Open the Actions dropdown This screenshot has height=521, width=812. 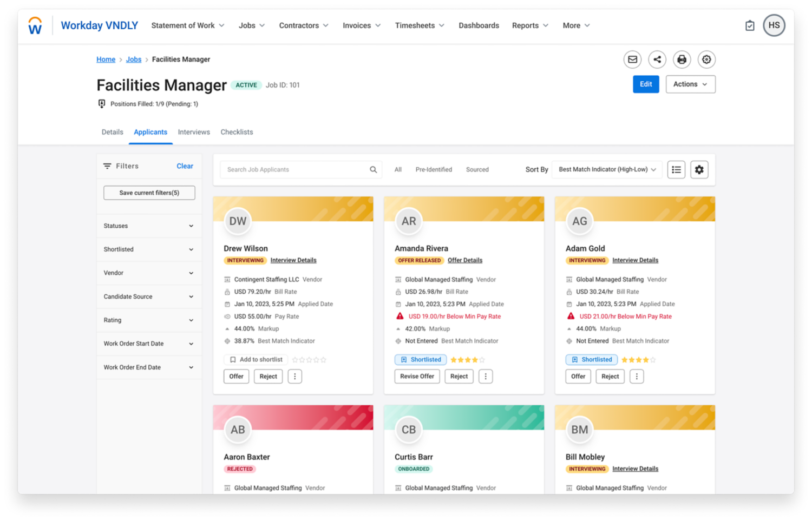690,84
